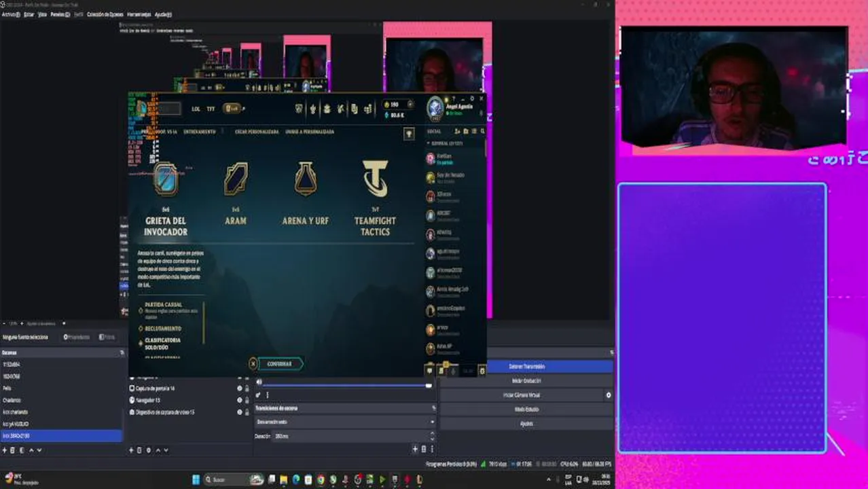This screenshot has width=868, height=489.
Task: Click the Detener Transmisión button
Action: tap(526, 366)
